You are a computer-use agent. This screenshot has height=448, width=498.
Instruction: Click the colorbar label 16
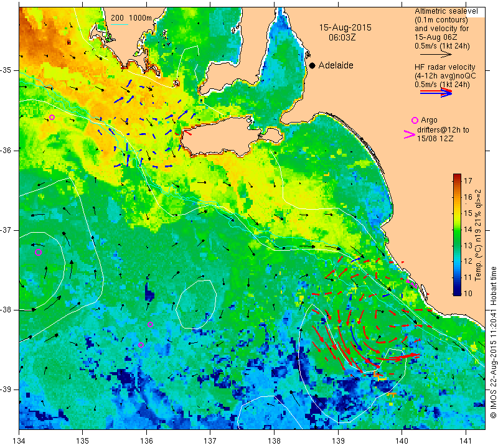click(x=468, y=197)
